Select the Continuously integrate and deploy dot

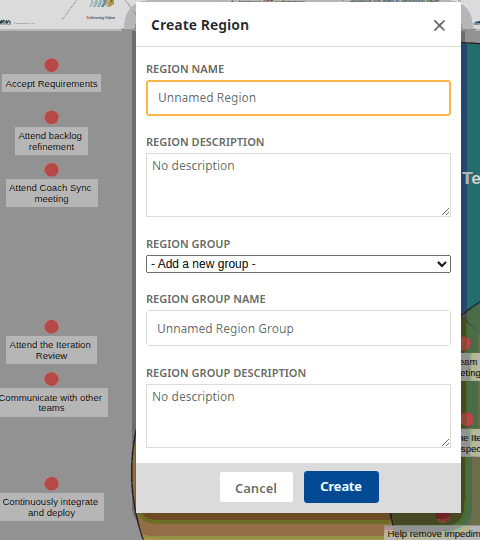[51, 484]
